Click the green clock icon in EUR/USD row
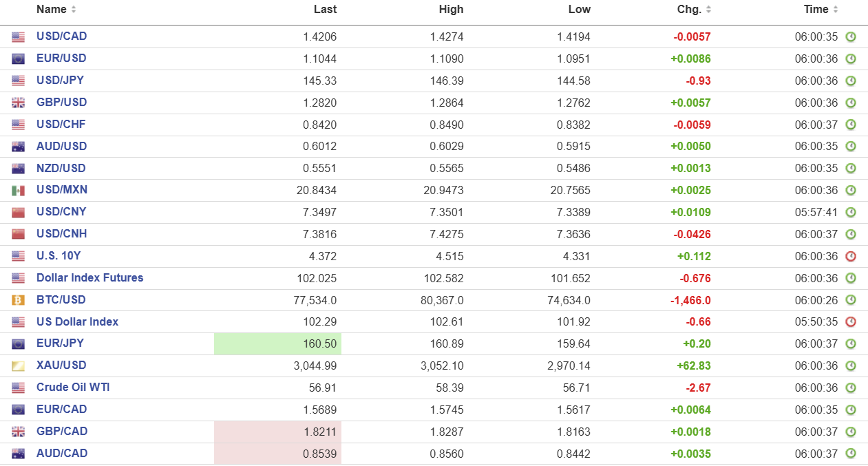 pyautogui.click(x=850, y=59)
